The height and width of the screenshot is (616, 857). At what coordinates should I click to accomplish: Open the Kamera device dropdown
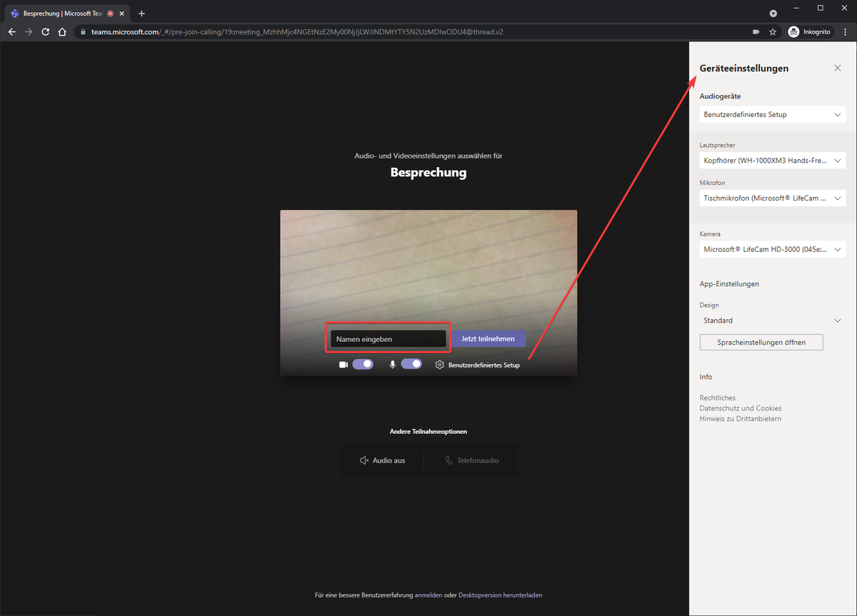(773, 249)
